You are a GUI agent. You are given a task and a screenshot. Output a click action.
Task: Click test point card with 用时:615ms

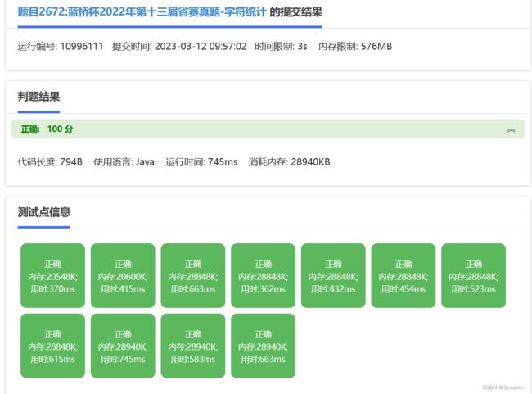click(x=52, y=346)
